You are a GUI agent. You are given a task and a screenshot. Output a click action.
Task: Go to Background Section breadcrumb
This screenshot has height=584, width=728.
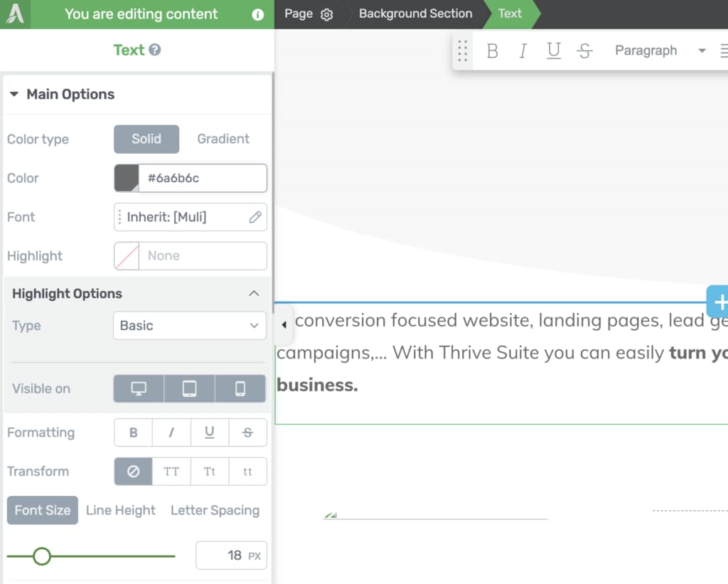[415, 14]
